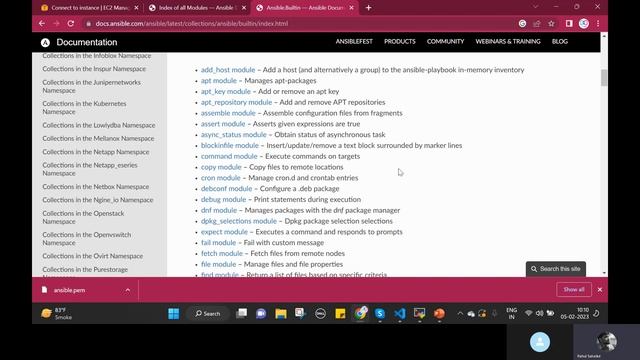Image resolution: width=640 pixels, height=360 pixels.
Task: Open PowerPoint from the taskbar
Action: click(439, 313)
